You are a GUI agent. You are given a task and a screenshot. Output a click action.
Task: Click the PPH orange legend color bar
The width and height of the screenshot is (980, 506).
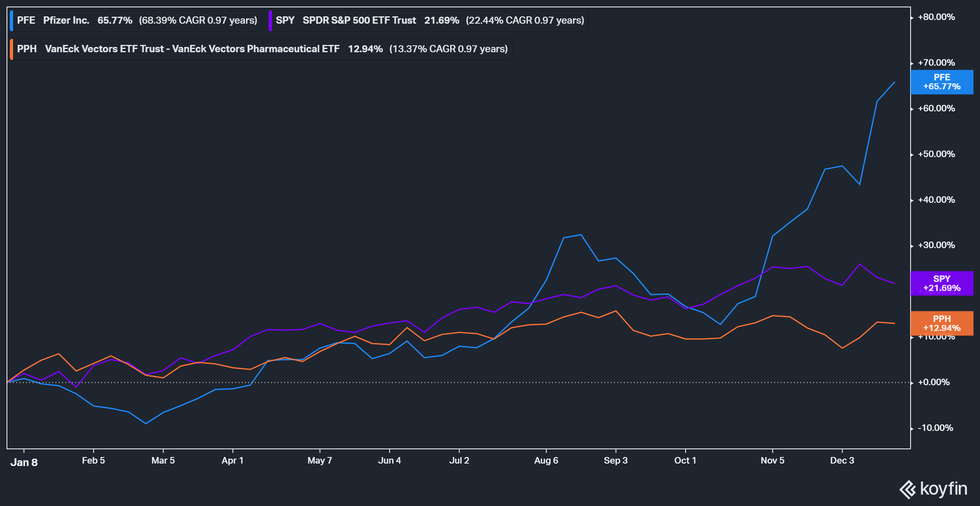pyautogui.click(x=12, y=49)
